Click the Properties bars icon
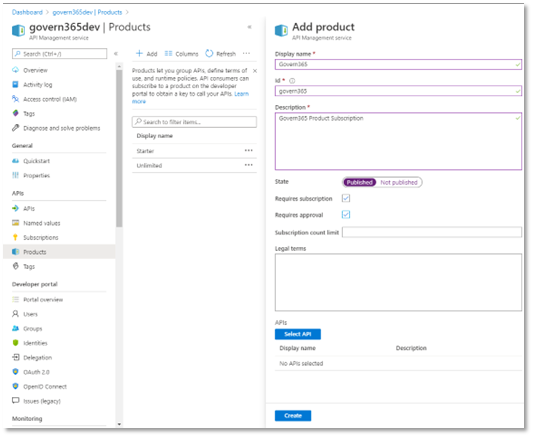Image resolution: width=533 pixels, height=437 pixels. pyautogui.click(x=15, y=175)
